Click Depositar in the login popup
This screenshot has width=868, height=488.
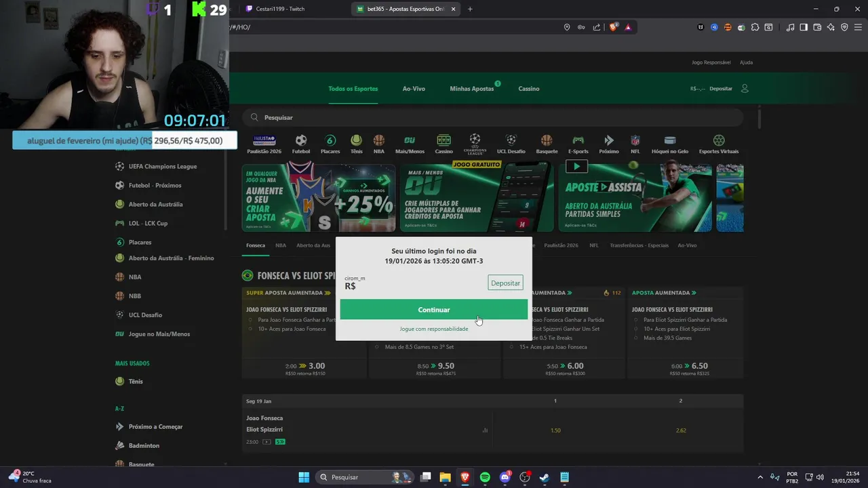505,283
